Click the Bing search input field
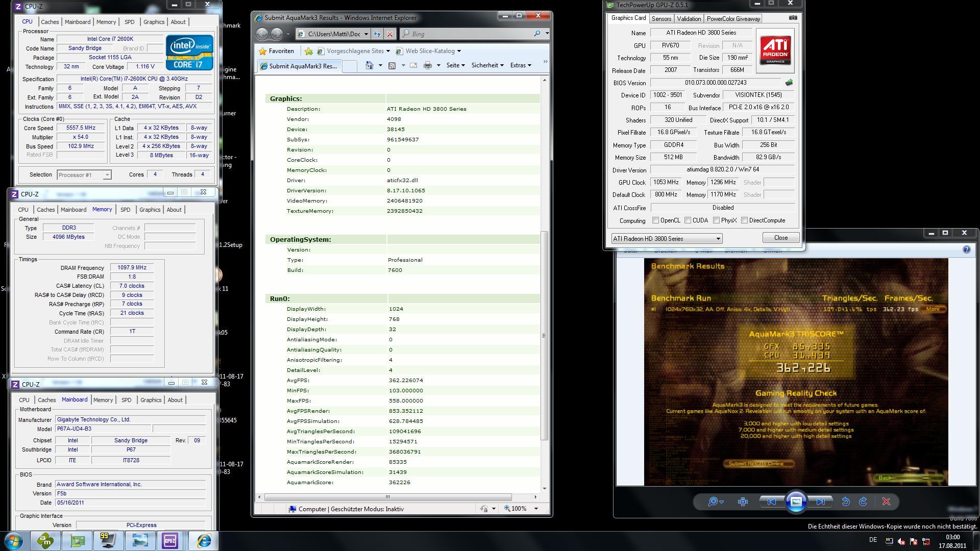 point(471,34)
